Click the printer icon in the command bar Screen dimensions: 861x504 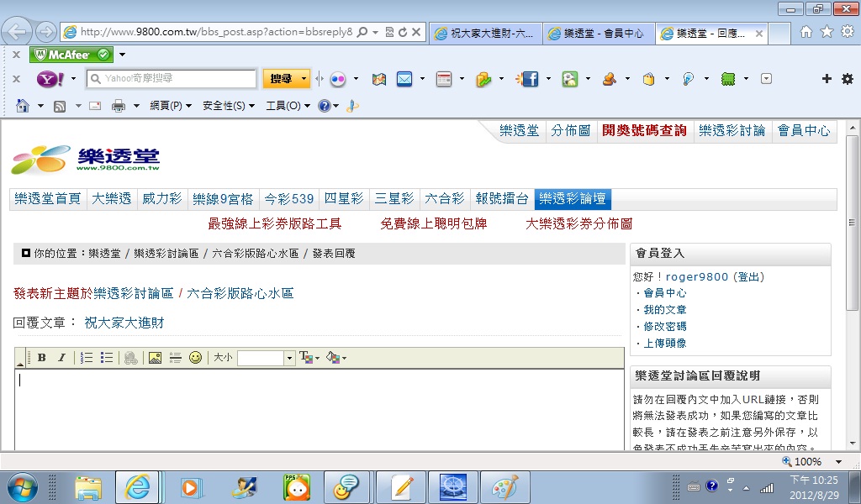[x=119, y=106]
